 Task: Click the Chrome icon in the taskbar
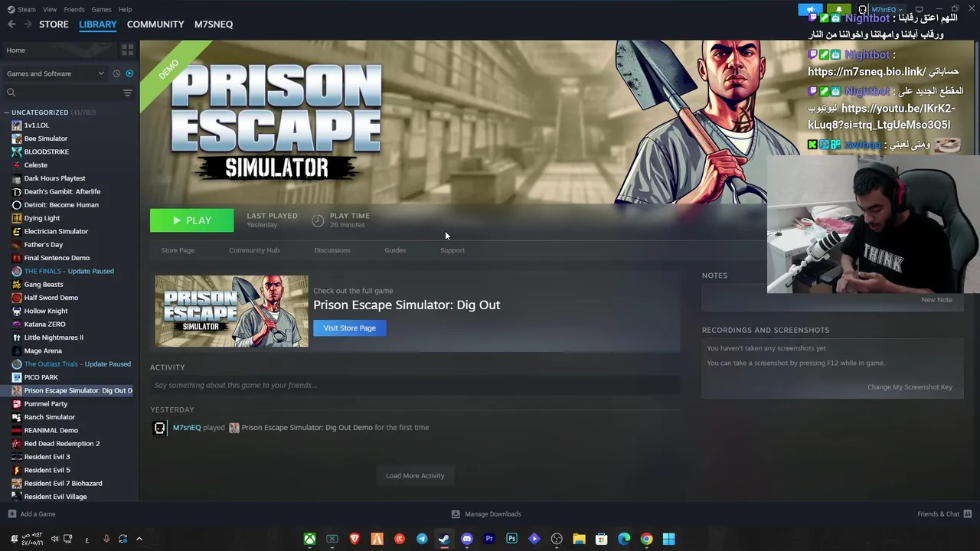coord(646,539)
